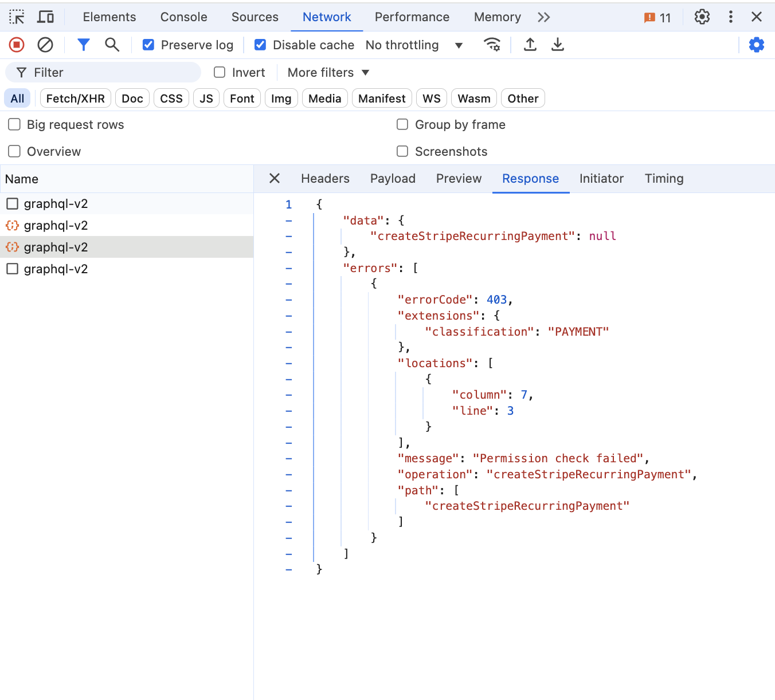Switch to Sources tab
Viewport: 775px width, 700px height.
255,17
